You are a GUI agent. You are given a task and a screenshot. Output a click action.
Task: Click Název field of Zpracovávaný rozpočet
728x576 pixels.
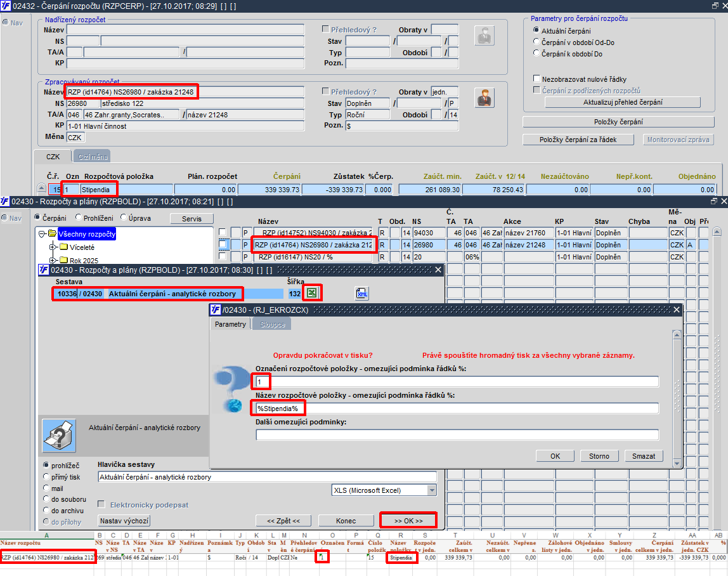tap(186, 92)
